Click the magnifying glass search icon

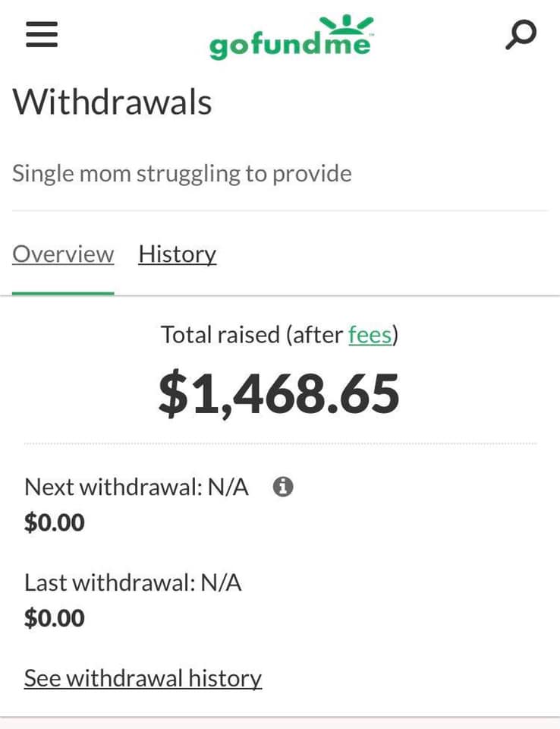tap(521, 34)
